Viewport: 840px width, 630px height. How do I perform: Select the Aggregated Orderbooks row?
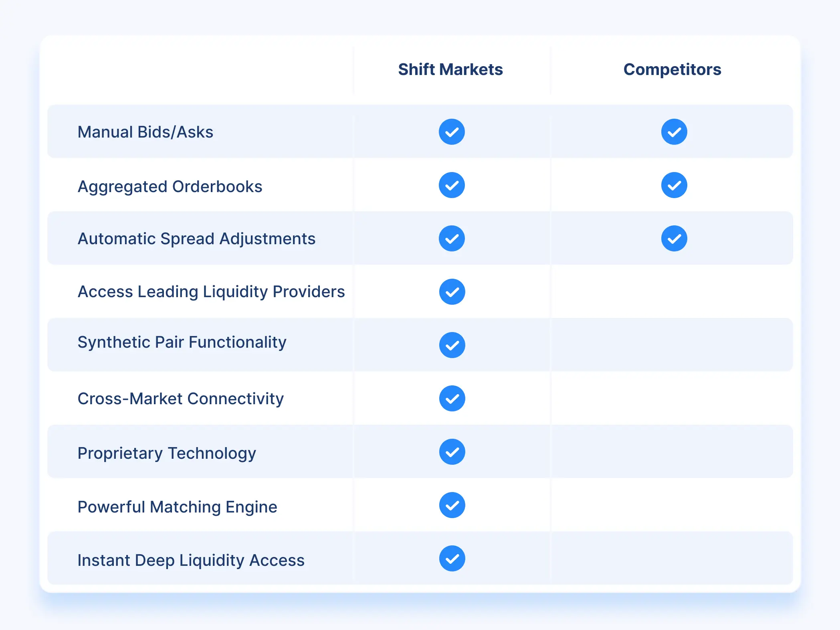click(x=170, y=186)
